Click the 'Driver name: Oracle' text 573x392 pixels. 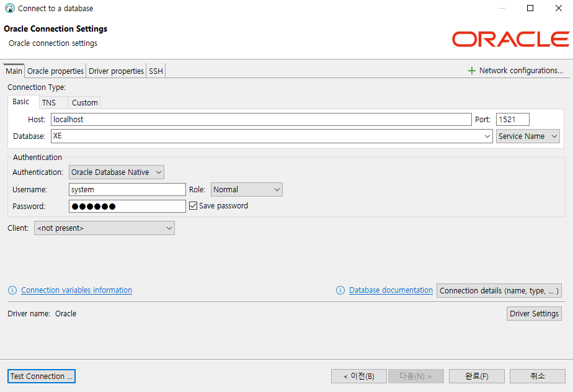(x=42, y=314)
